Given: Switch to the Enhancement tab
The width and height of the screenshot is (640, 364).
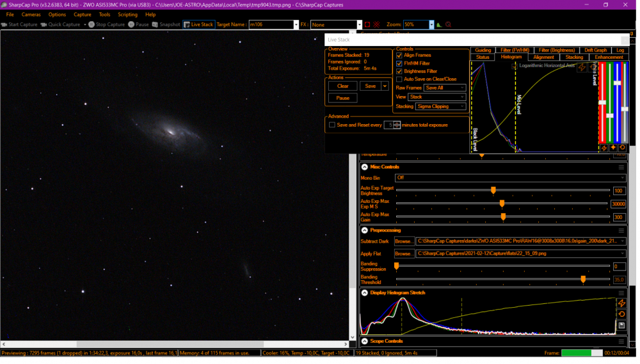Looking at the screenshot, I should (x=609, y=58).
